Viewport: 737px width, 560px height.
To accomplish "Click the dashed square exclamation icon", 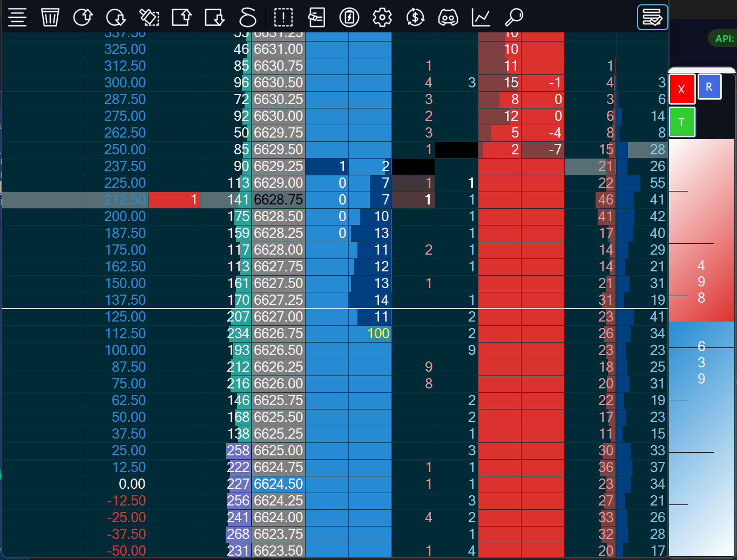I will click(x=283, y=17).
